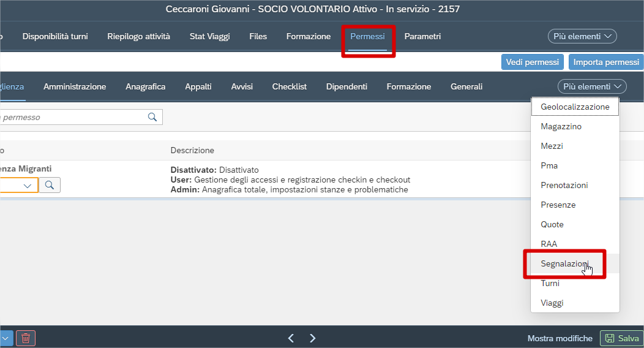
Task: Select the Formazione permission category tab
Action: (409, 86)
